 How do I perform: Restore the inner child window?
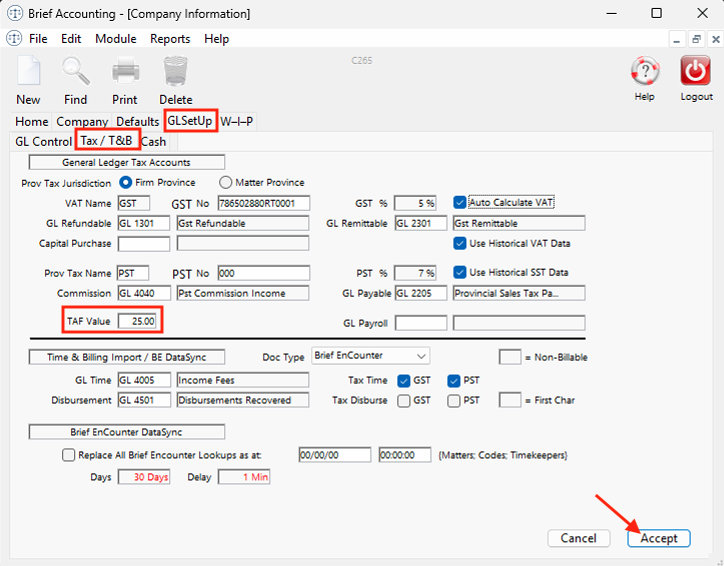tap(696, 40)
